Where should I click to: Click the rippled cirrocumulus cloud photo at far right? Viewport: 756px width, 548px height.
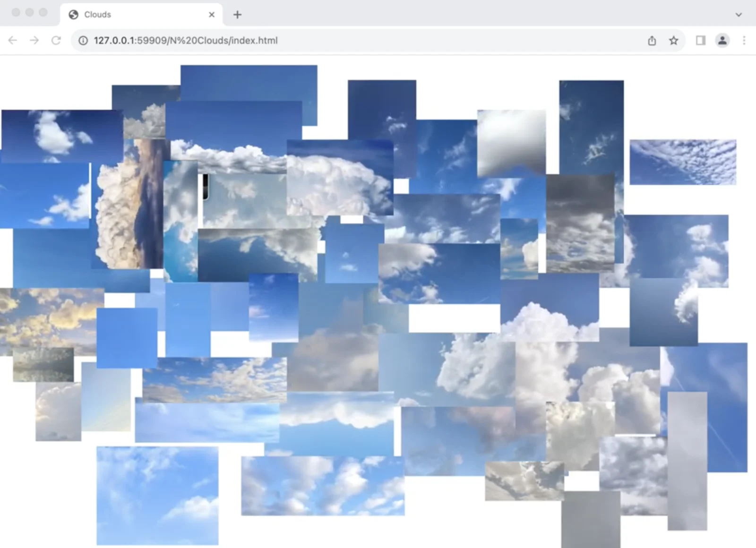[683, 162]
